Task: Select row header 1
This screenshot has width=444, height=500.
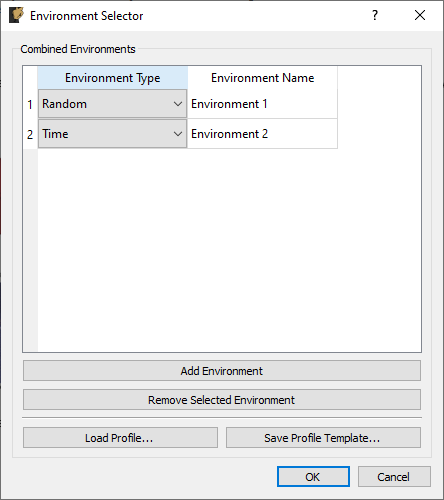Action: point(30,104)
